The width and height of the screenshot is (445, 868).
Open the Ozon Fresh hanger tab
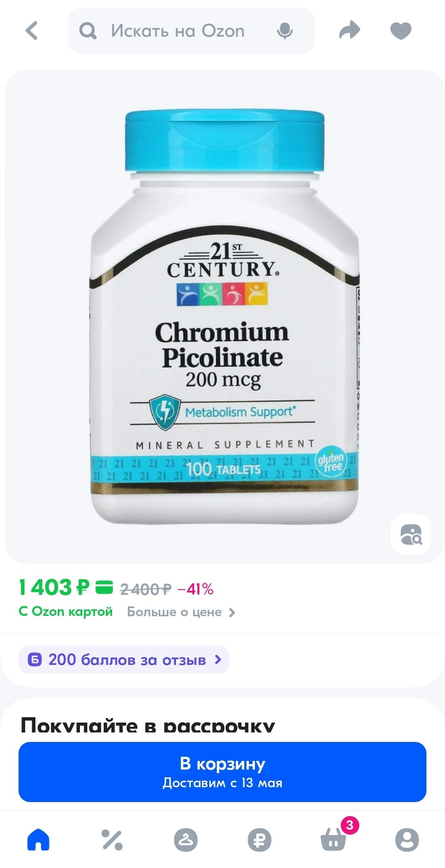click(186, 840)
